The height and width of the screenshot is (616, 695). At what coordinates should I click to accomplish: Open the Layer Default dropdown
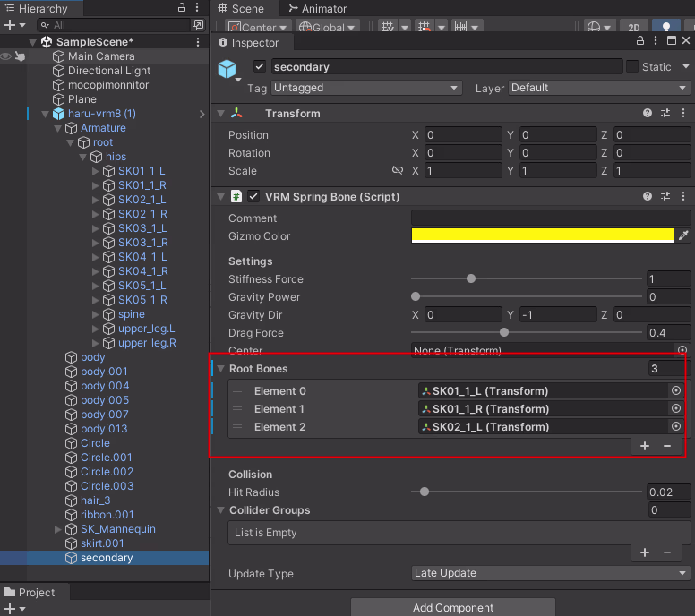tap(599, 88)
